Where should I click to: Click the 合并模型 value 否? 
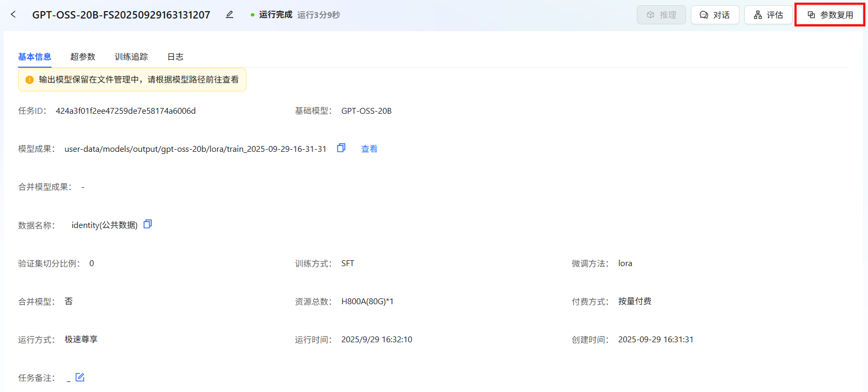tap(69, 302)
